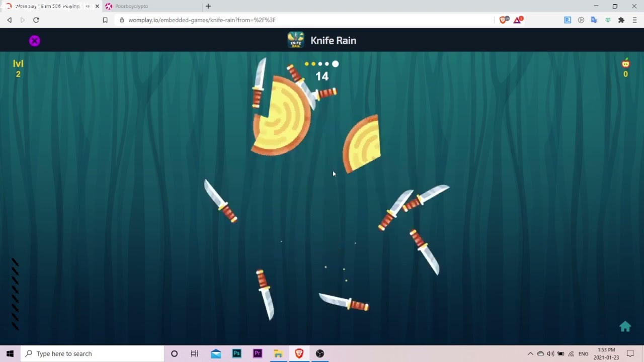The height and width of the screenshot is (362, 644).
Task: Check the battery status icon
Action: click(x=560, y=354)
